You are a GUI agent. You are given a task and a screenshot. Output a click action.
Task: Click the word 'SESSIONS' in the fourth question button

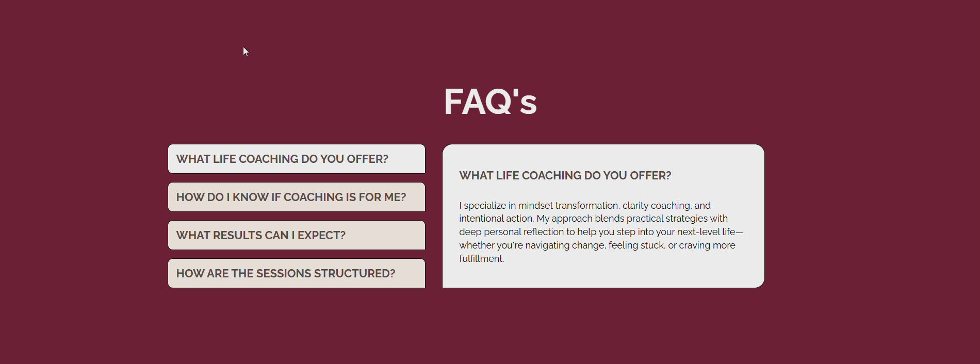tap(284, 273)
